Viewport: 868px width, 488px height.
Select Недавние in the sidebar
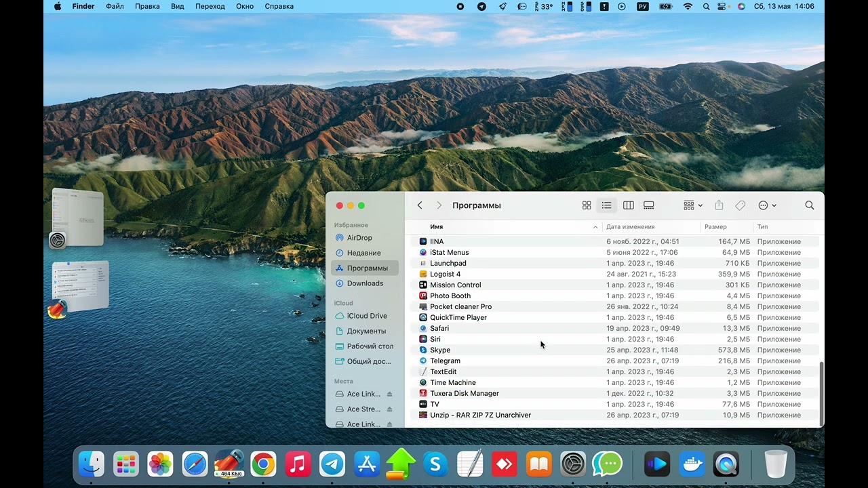pyautogui.click(x=365, y=253)
